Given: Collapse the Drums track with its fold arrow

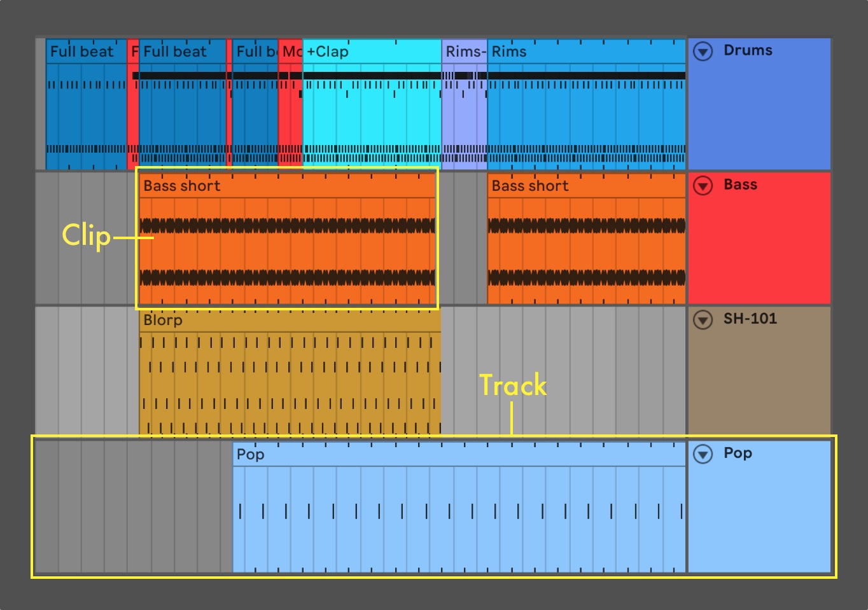Looking at the screenshot, I should [703, 51].
